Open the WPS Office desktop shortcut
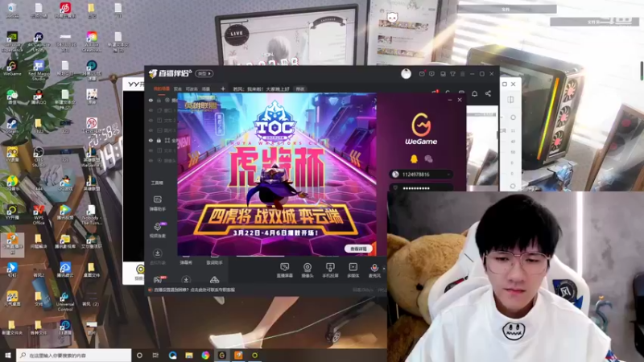 point(39,215)
